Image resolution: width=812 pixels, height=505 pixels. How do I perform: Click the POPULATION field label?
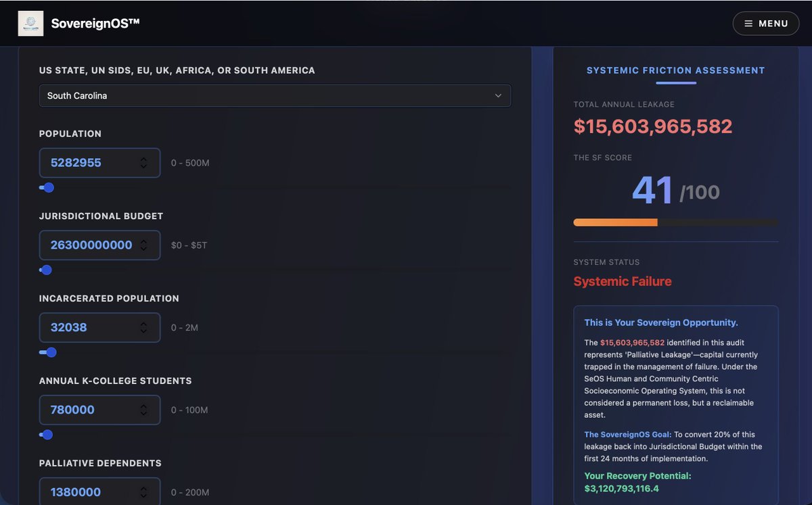point(70,134)
